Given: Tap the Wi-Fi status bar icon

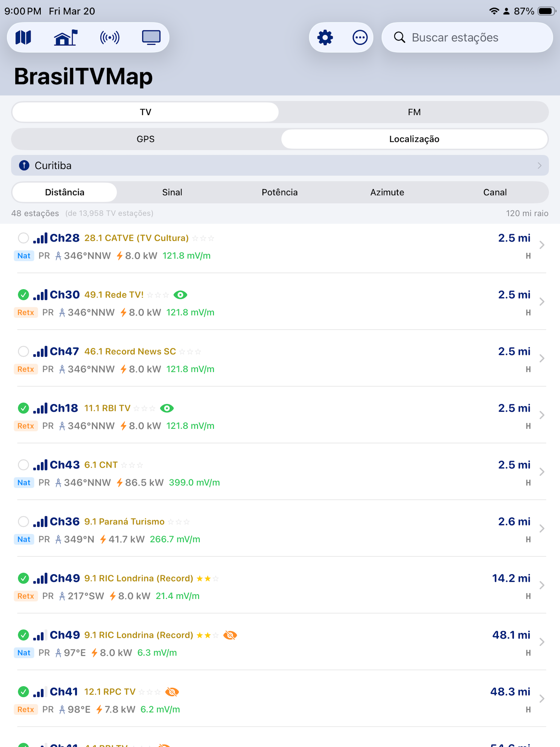Looking at the screenshot, I should pyautogui.click(x=494, y=11).
